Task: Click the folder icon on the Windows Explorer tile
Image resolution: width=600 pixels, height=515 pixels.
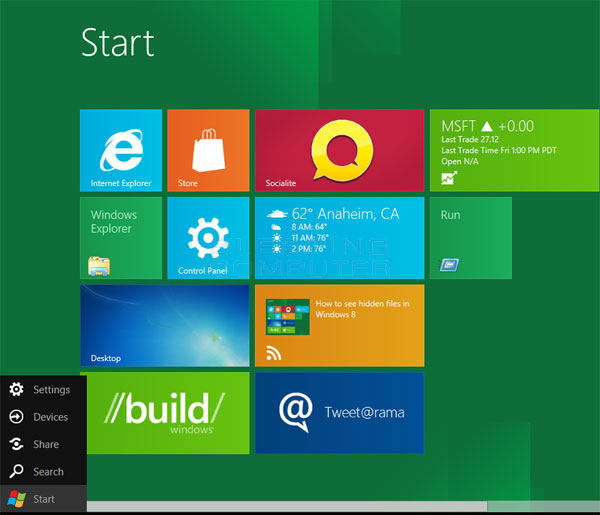Action: click(99, 266)
